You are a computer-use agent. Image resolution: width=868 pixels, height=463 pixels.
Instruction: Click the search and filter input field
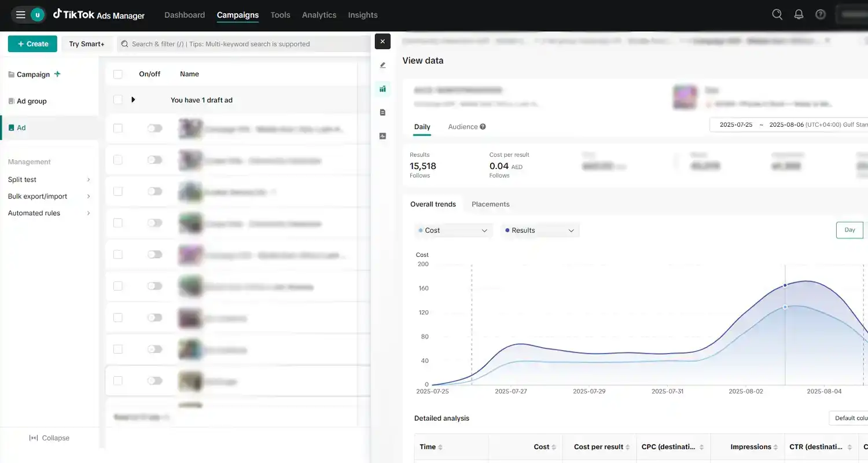point(243,43)
